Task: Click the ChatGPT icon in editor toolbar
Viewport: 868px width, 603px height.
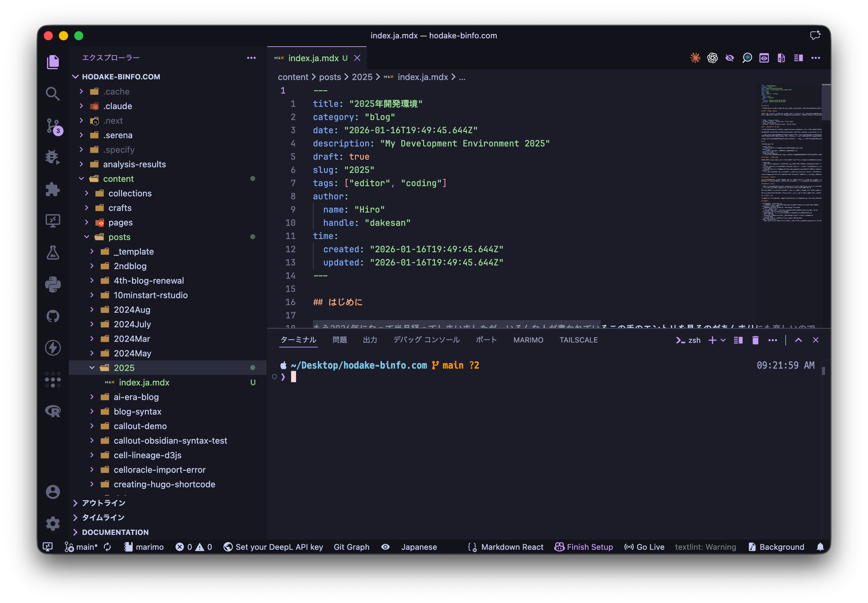Action: coord(712,58)
